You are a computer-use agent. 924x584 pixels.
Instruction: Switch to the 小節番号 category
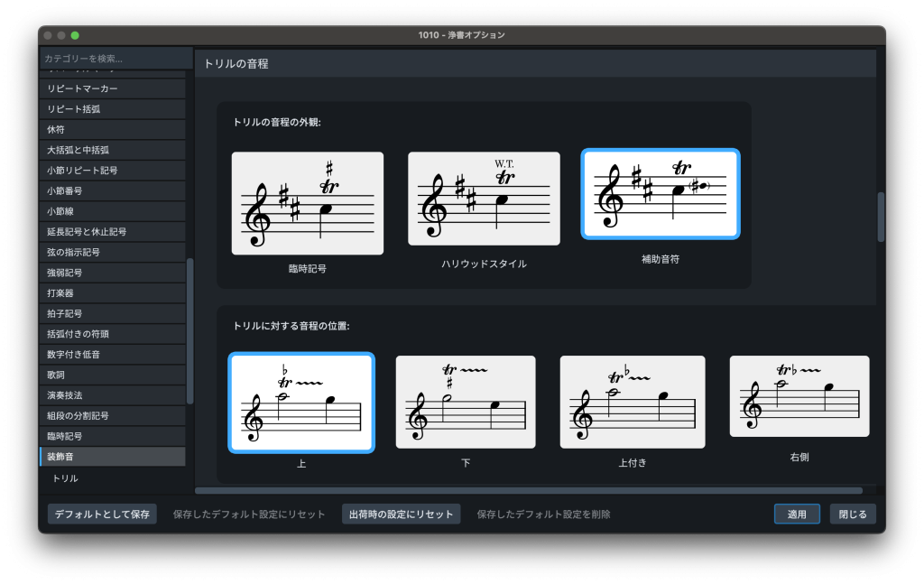113,190
